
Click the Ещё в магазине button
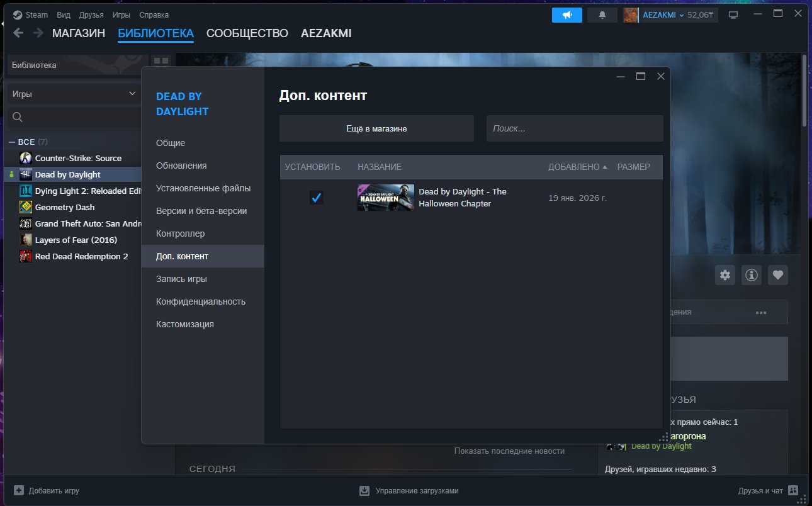(x=376, y=128)
